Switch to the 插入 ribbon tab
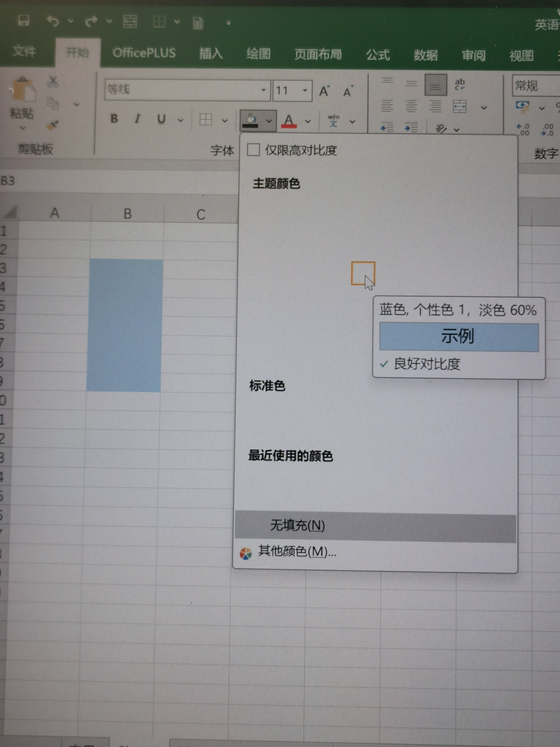 pos(211,53)
